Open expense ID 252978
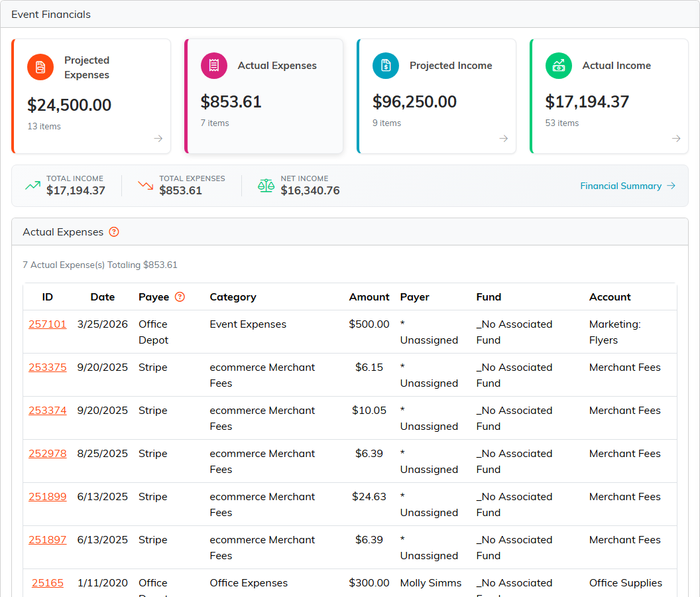Screen dimensions: 700x597 pos(47,454)
